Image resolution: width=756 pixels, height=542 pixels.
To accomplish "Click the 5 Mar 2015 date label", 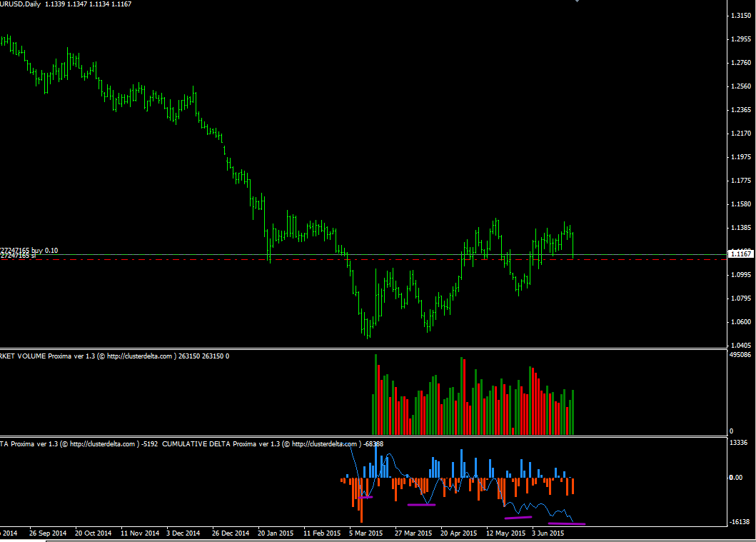I will [366, 533].
